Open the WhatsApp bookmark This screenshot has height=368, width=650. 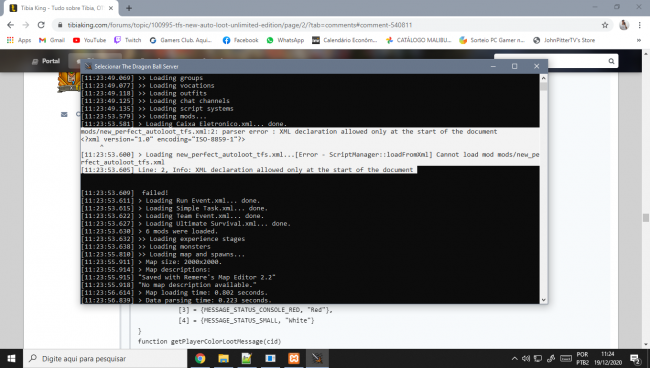[285, 40]
